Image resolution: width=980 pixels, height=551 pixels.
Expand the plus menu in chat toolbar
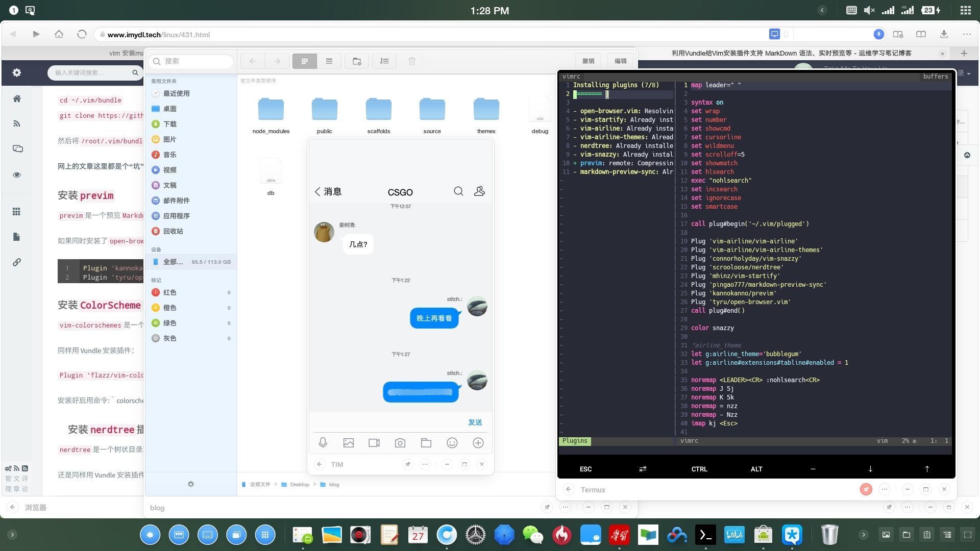coord(478,443)
